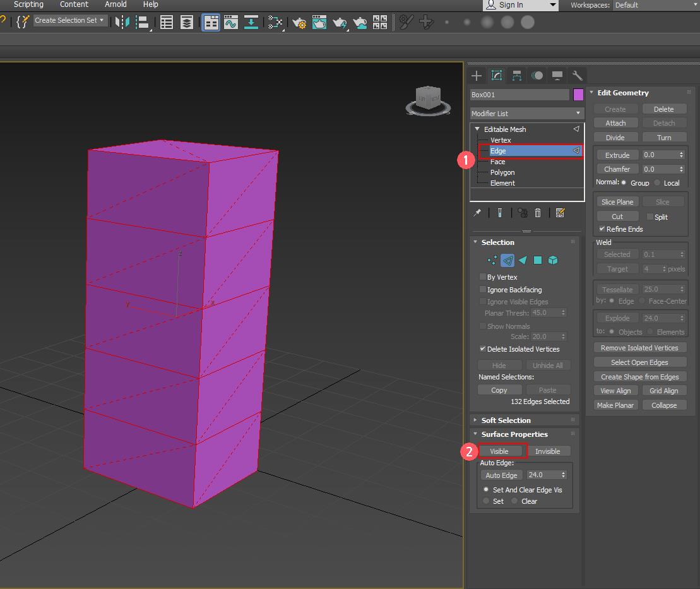Remove modifier with the trash icon

538,213
